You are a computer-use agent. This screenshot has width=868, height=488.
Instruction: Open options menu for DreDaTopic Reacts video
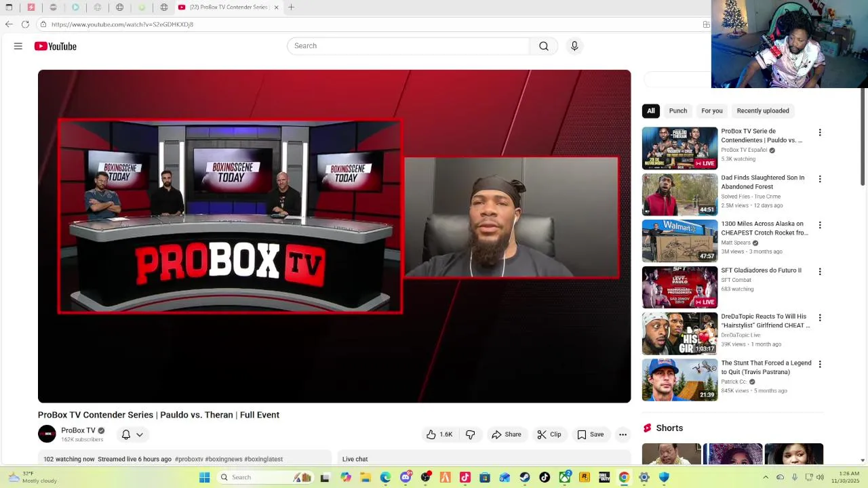point(820,318)
